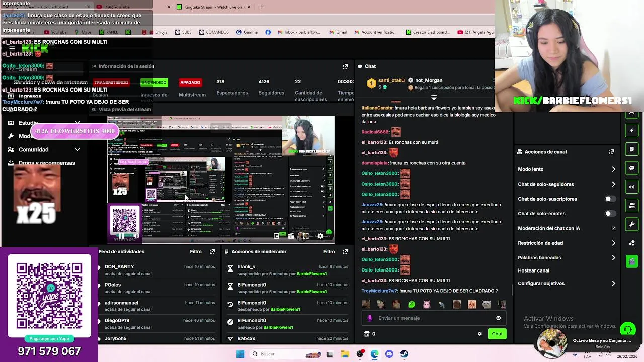The width and height of the screenshot is (644, 362).
Task: Click the lightning bolt sidebar icon
Action: coord(632,131)
